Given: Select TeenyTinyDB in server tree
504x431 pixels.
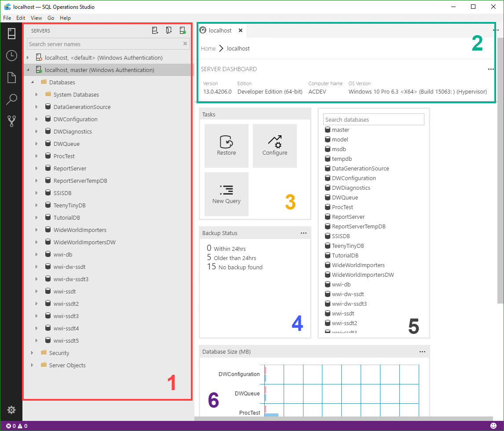Looking at the screenshot, I should click(69, 205).
